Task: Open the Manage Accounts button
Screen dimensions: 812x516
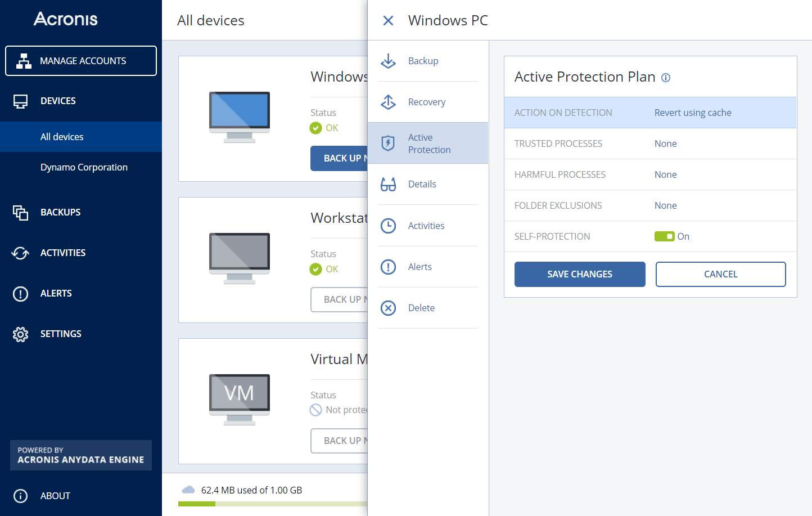Action: (81, 61)
